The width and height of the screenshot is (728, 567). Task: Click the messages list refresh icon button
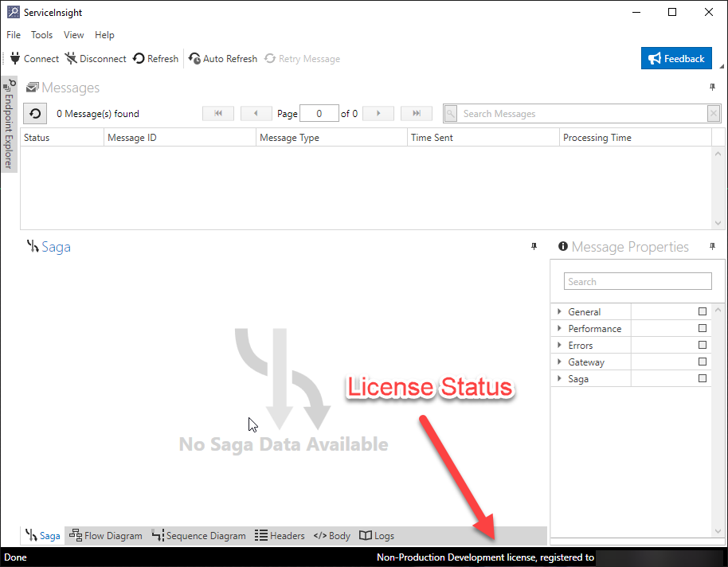[x=35, y=113]
